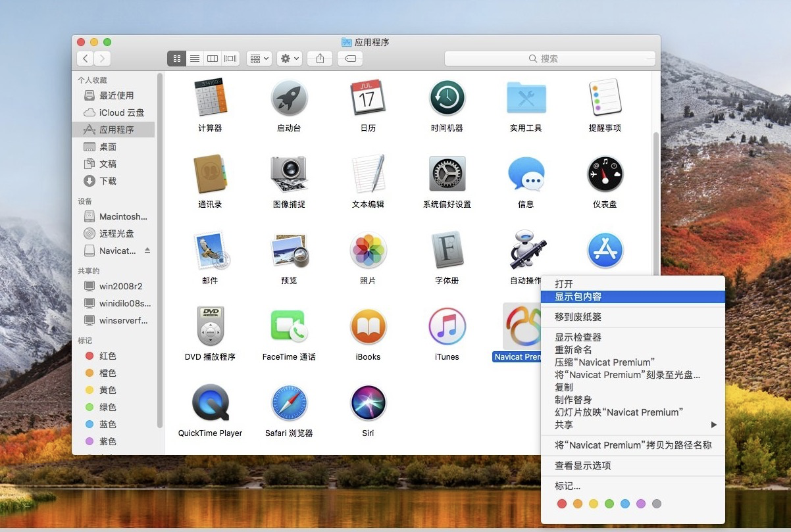Open the action gear dropdown menu
The height and width of the screenshot is (532, 791).
point(288,59)
